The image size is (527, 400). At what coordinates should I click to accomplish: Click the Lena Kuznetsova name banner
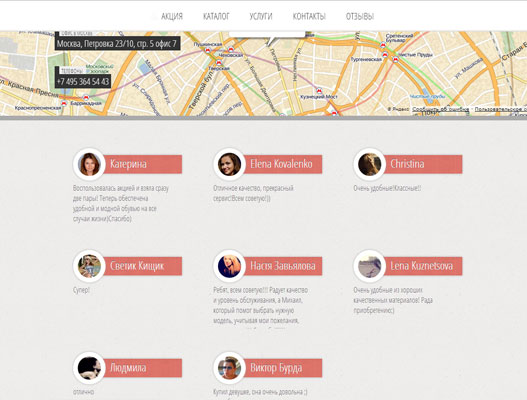point(422,266)
